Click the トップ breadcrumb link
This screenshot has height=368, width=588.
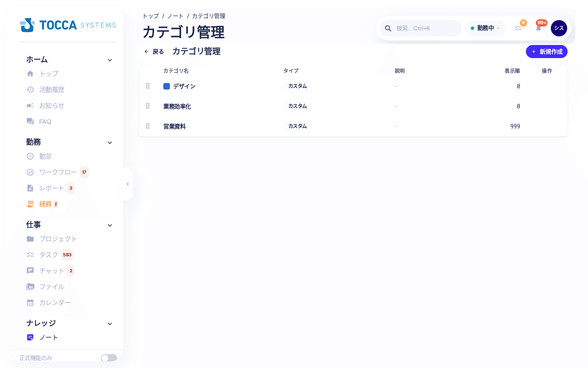tap(151, 16)
